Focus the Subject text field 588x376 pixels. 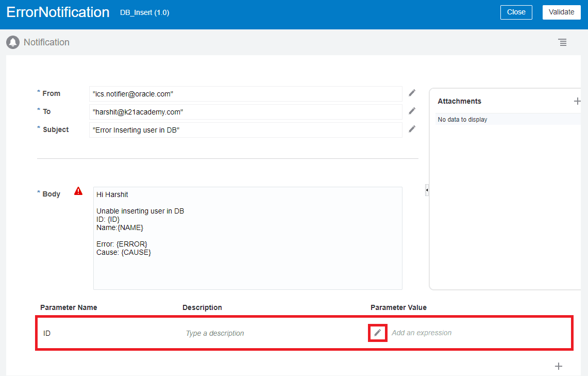click(x=245, y=130)
